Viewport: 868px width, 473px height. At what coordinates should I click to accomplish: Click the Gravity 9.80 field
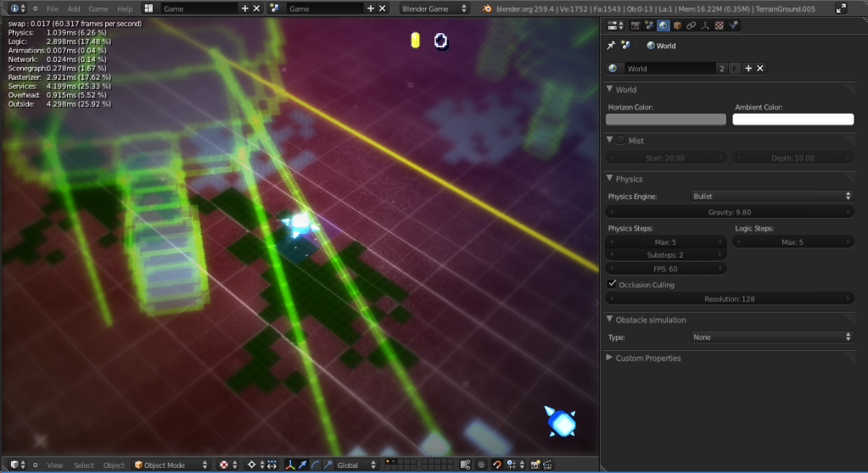pyautogui.click(x=730, y=213)
